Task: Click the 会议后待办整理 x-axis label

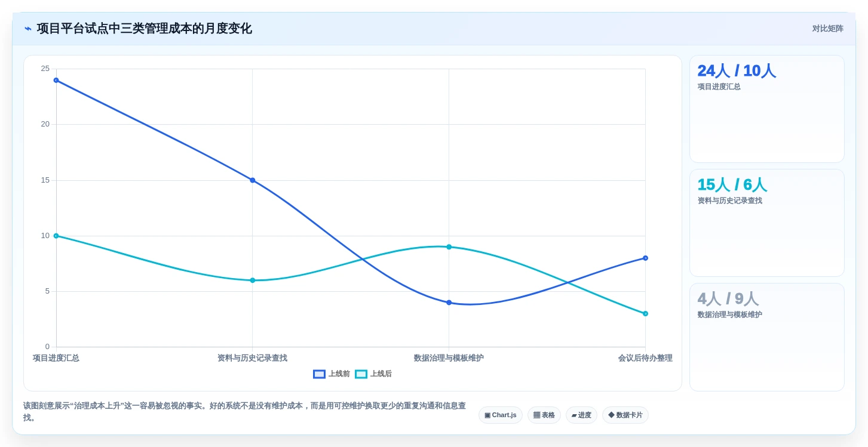Action: tap(645, 358)
